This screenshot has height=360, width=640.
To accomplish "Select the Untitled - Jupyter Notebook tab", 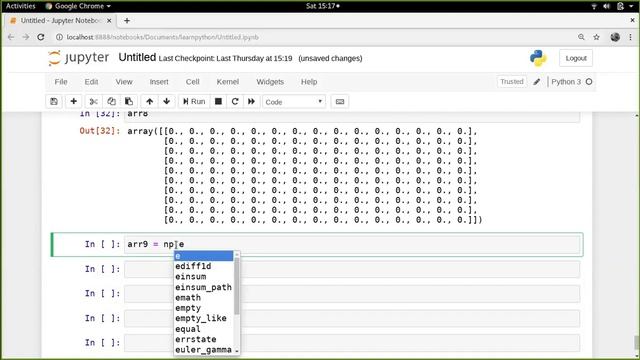I will (60, 20).
